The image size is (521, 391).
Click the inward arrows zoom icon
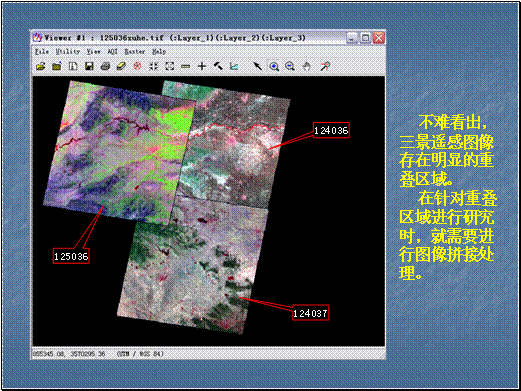click(153, 66)
